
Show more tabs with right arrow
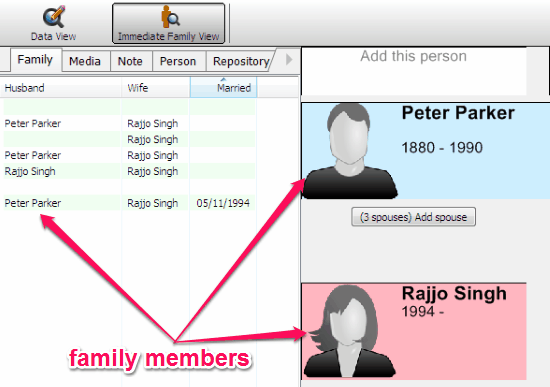[x=289, y=60]
